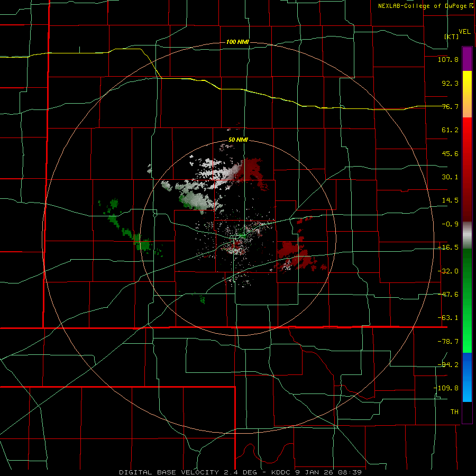Click the 61.2 velocity scale value
The width and height of the screenshot is (476, 476).
(x=450, y=130)
